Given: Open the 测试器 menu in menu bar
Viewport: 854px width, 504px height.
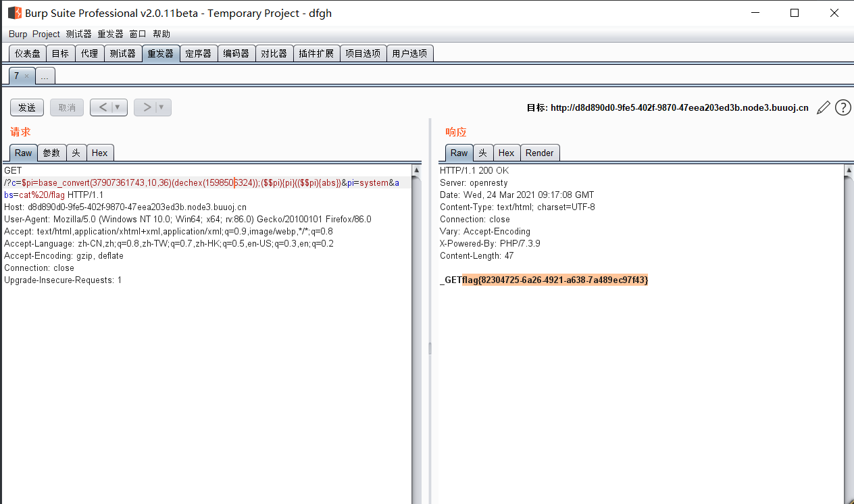Looking at the screenshot, I should point(78,34).
